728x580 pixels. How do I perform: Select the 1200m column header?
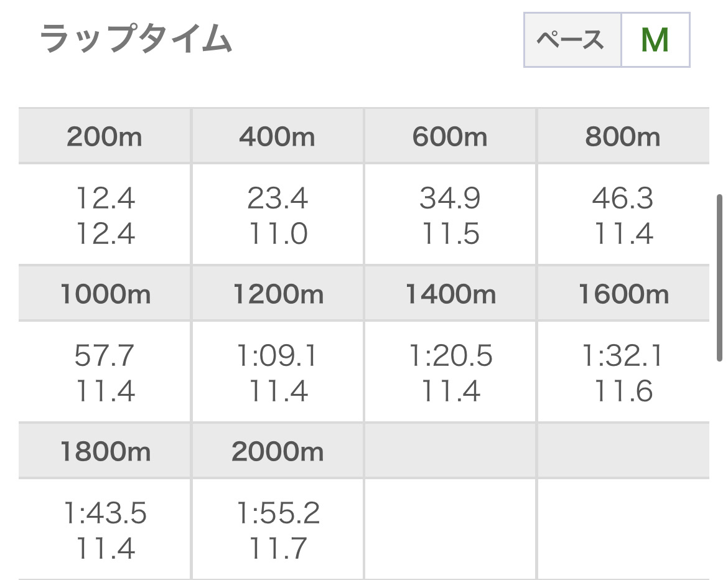tap(277, 294)
